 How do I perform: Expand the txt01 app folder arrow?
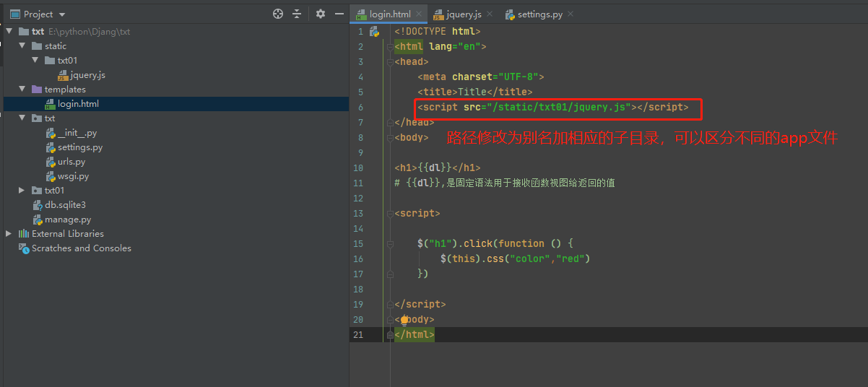point(22,191)
